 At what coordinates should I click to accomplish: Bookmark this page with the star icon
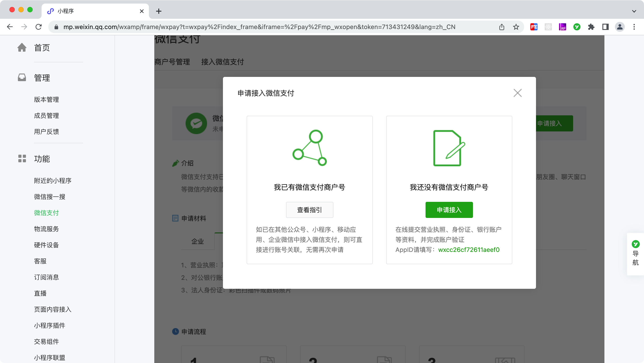[x=516, y=27]
